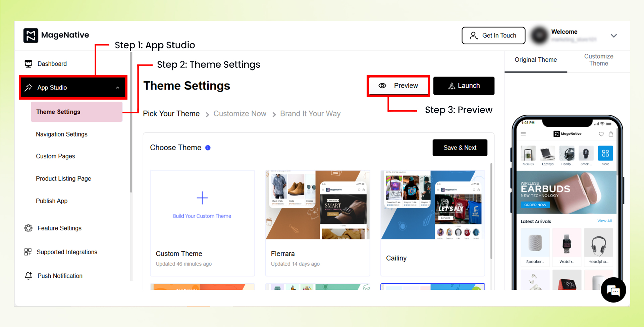Screen dimensions: 644x327
Task: Open the chat support bubble
Action: coord(613,290)
